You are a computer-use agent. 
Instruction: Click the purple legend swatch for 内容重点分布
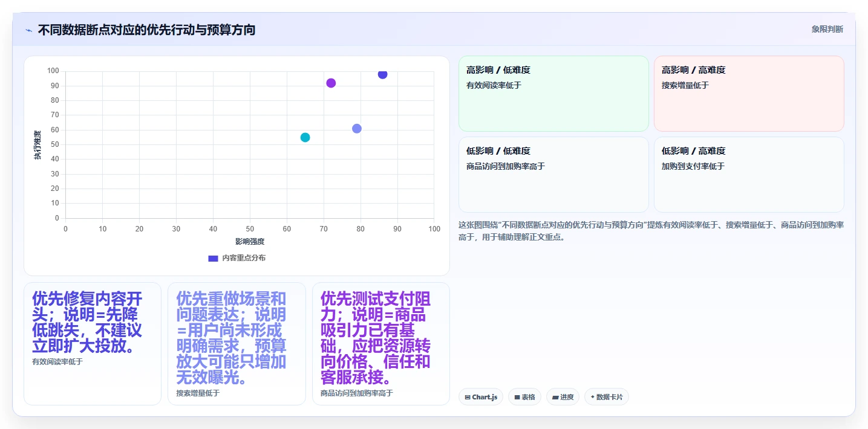tap(213, 258)
